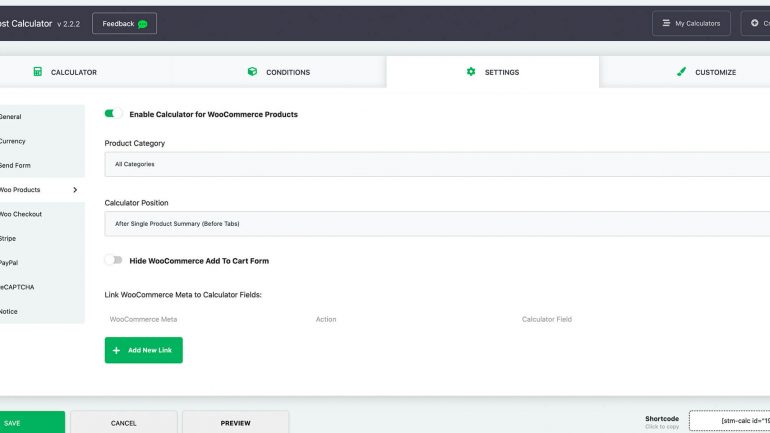Click the brush icon beside Customize

(681, 72)
